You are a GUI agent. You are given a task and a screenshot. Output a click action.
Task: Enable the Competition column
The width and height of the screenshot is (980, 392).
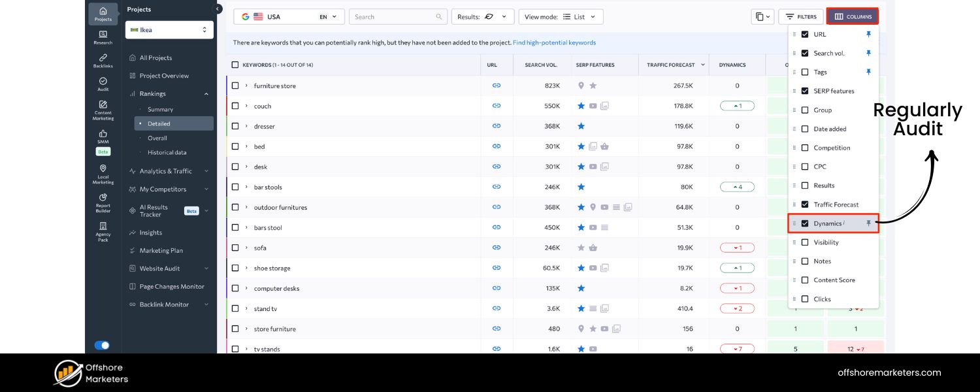point(805,148)
